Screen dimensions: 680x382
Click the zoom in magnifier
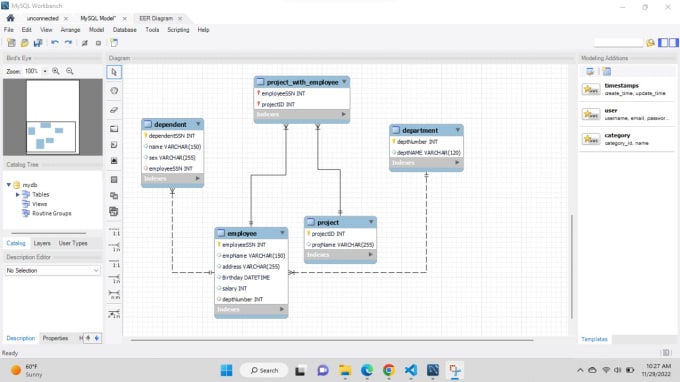coord(56,71)
